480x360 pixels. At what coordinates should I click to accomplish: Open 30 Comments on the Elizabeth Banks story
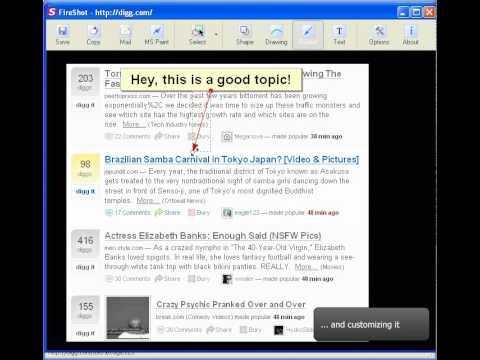[128, 279]
